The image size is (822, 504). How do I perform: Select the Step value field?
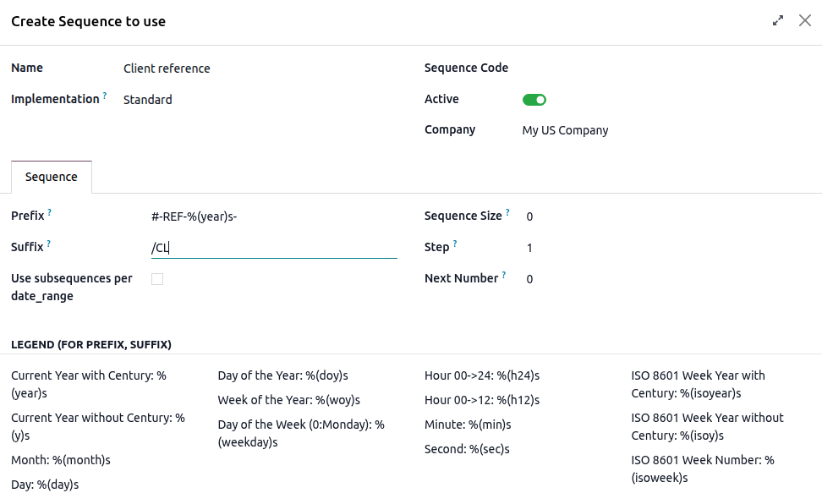[x=558, y=248]
